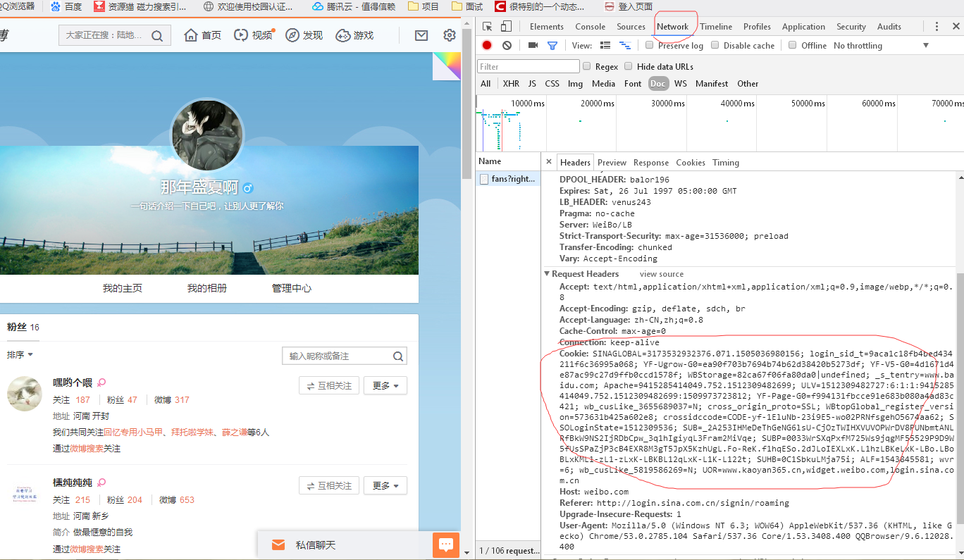
Task: Enable the Regex filter checkbox
Action: (x=586, y=66)
